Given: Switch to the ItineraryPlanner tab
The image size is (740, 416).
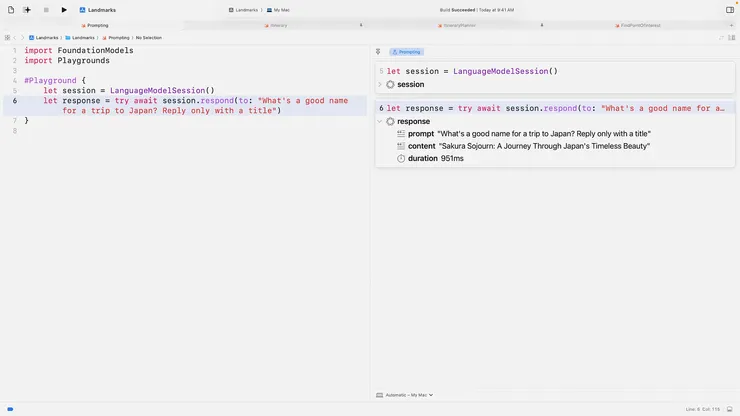Looking at the screenshot, I should click(460, 25).
